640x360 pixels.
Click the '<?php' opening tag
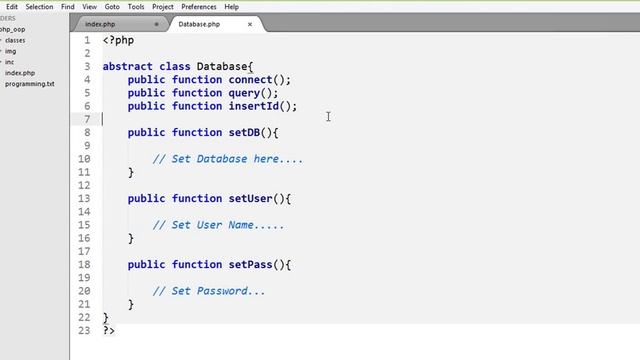coord(118,40)
